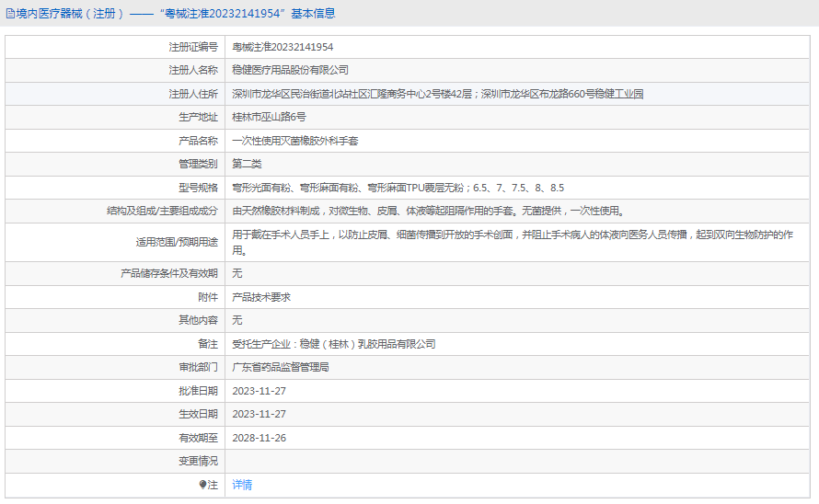The image size is (819, 504).
Task: Select the production address 桂林市巫山路6号
Action: [269, 117]
